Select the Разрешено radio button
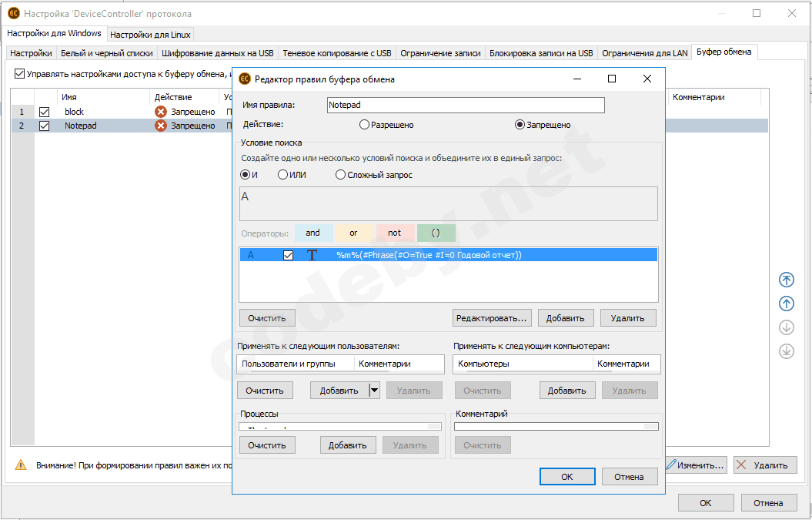This screenshot has width=812, height=520. click(x=364, y=125)
